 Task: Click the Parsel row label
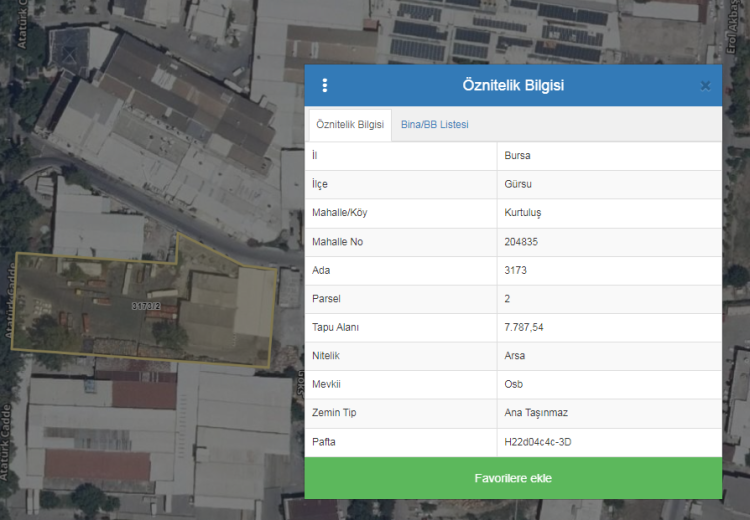(327, 299)
